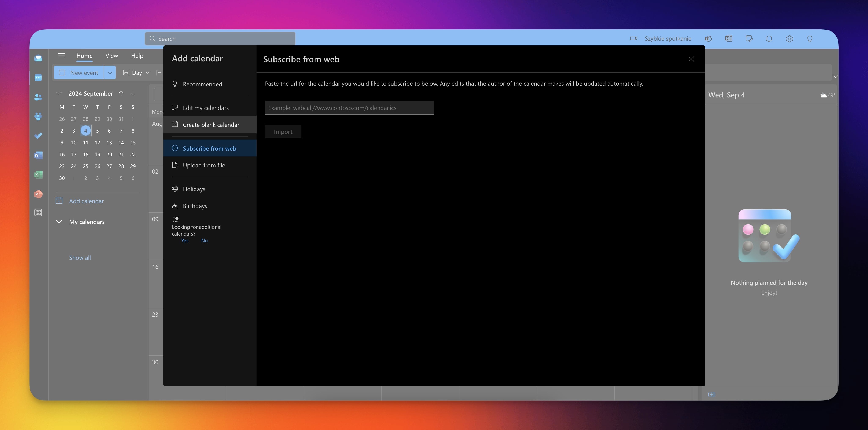
Task: Collapse the September 2024 mini calendar
Action: point(59,93)
